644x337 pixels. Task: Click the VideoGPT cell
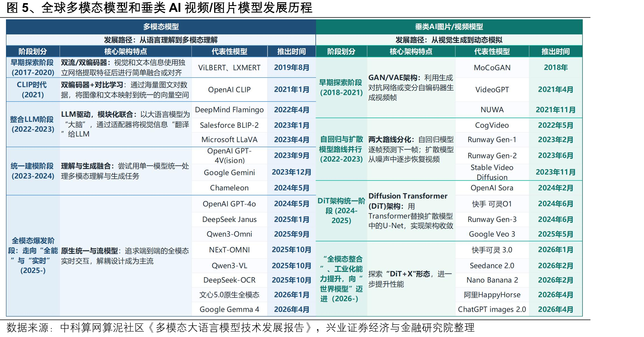[492, 90]
